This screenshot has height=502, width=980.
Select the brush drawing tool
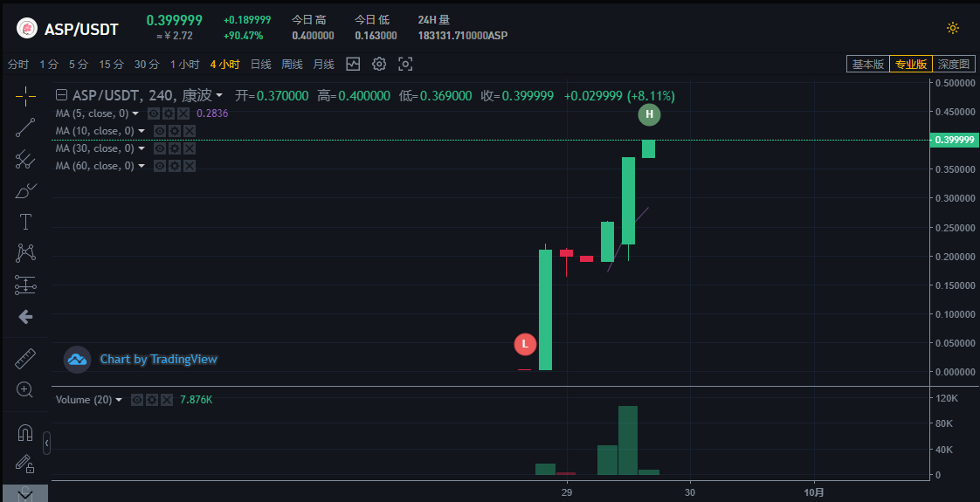tap(25, 190)
